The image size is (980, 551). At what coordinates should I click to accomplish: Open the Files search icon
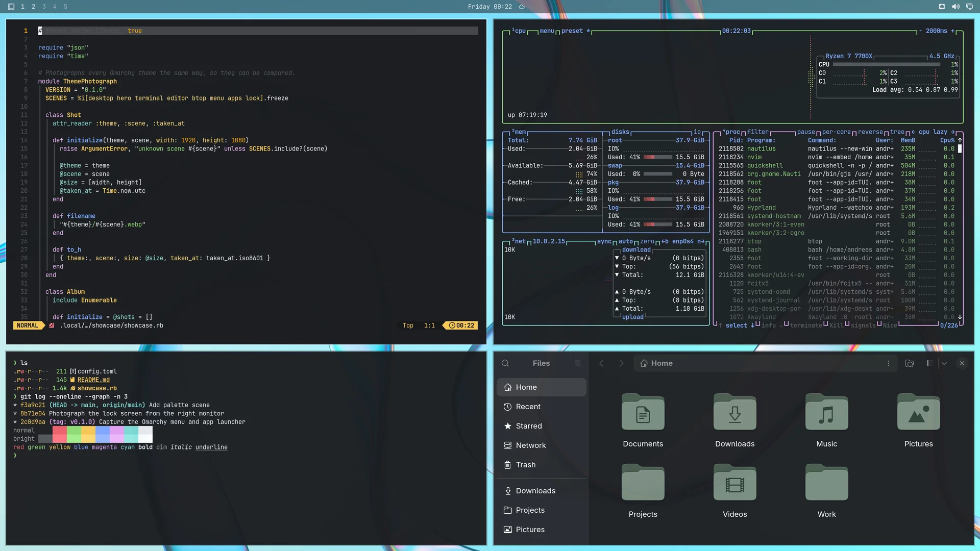[505, 363]
